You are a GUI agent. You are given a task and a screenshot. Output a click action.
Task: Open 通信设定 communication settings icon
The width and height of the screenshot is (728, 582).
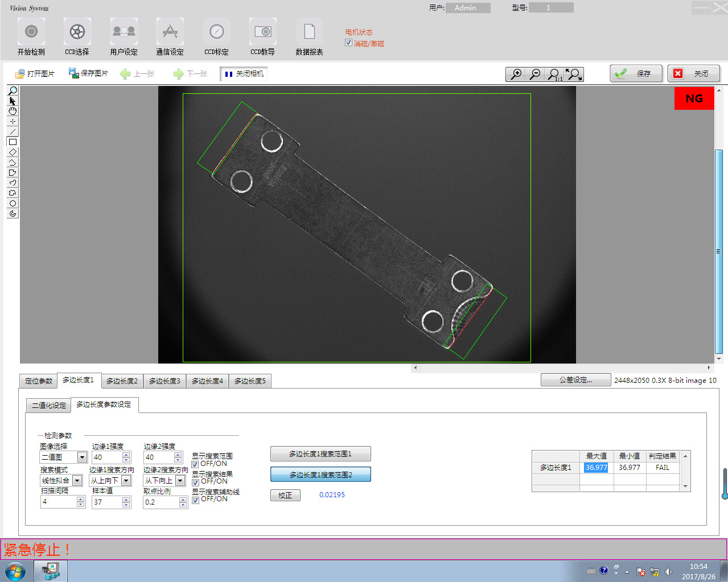pos(170,32)
